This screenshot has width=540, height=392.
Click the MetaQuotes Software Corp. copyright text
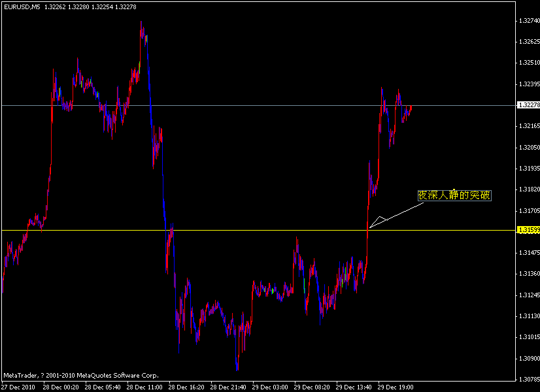[x=81, y=376]
